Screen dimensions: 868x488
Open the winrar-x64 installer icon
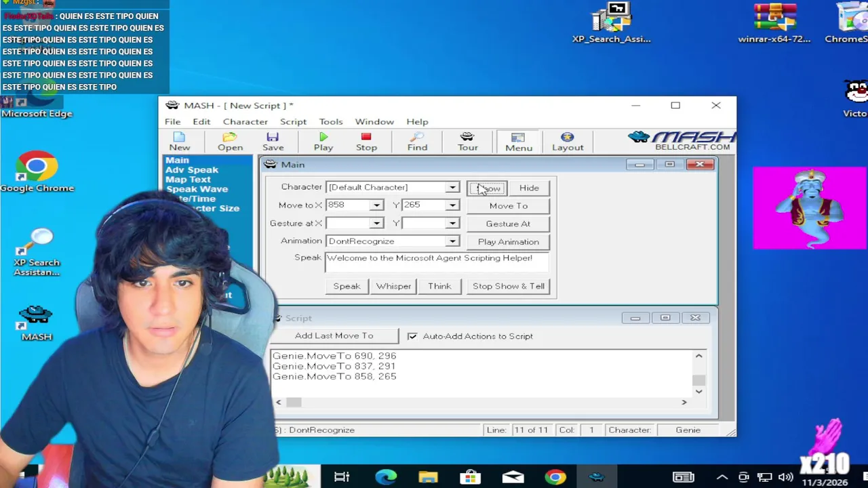pos(774,24)
